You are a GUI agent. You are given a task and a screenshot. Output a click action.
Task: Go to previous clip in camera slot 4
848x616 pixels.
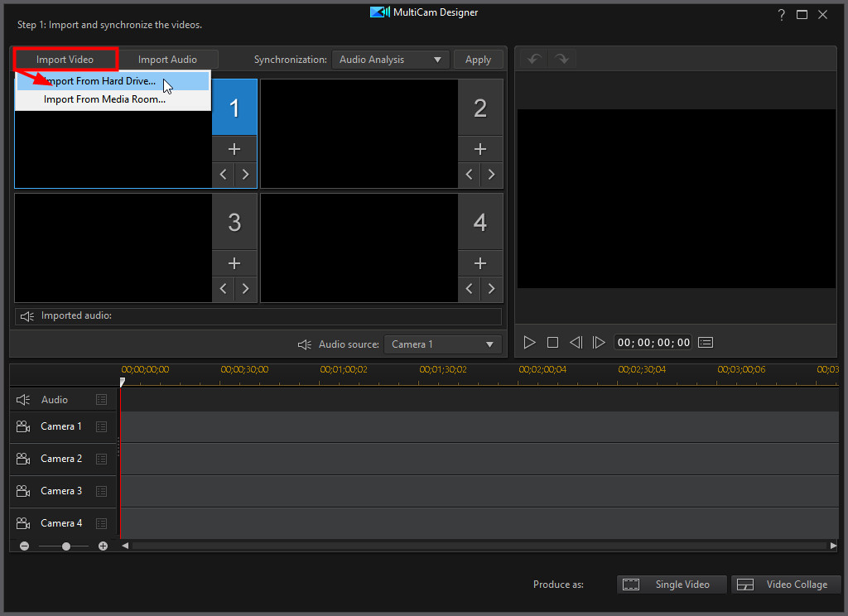(469, 289)
